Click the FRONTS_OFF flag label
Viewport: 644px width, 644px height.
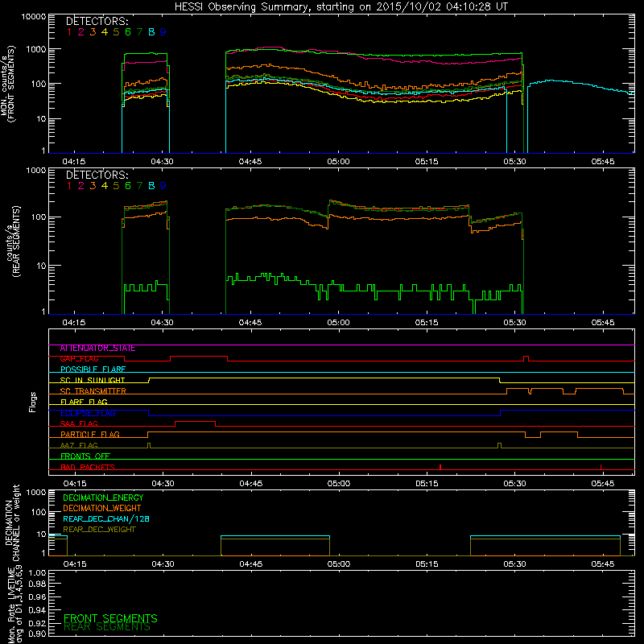85,456
